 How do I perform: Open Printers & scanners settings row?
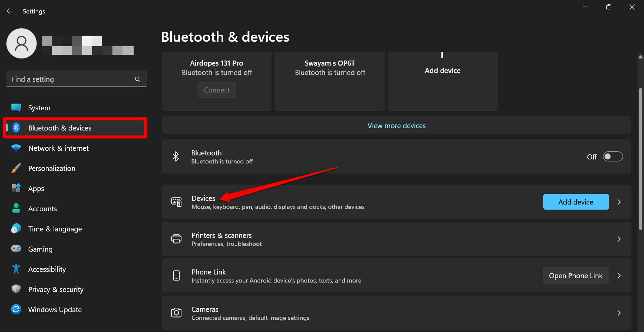(396, 239)
